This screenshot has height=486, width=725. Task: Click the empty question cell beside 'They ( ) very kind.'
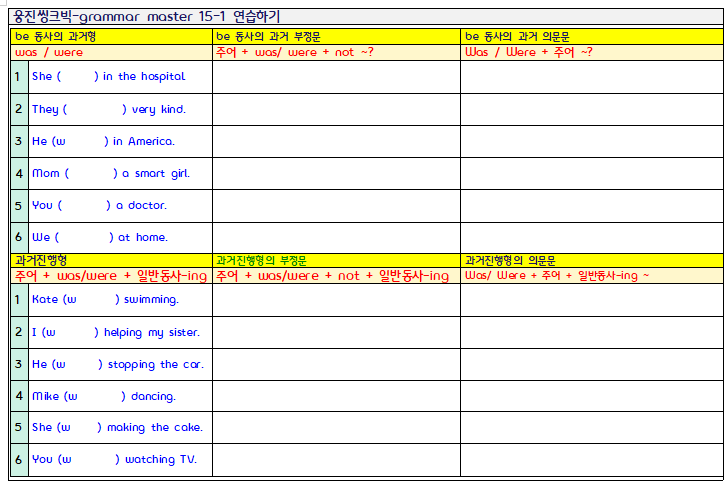[x=592, y=110]
